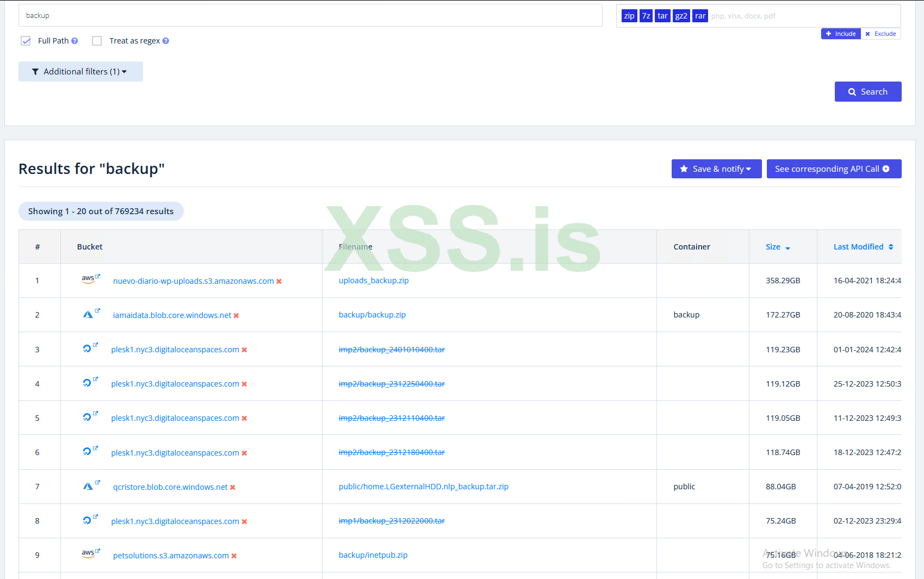Open the Save & notify dropdown

[x=716, y=169]
